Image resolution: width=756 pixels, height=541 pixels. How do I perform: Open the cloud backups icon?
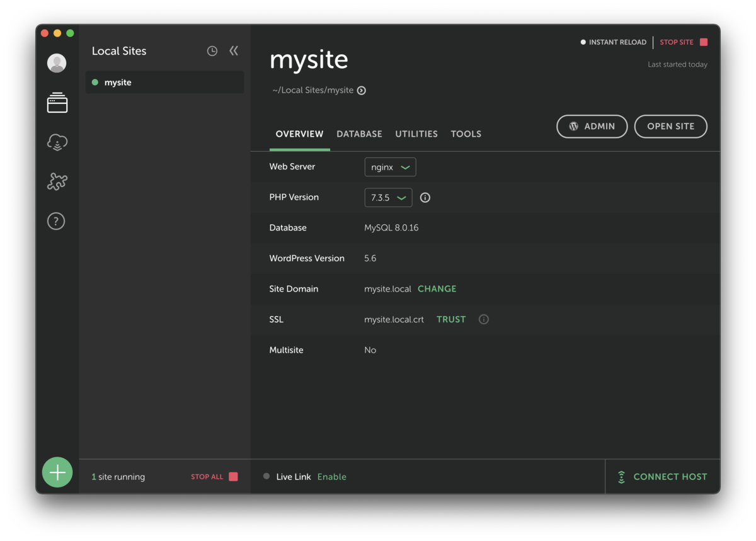(x=57, y=142)
